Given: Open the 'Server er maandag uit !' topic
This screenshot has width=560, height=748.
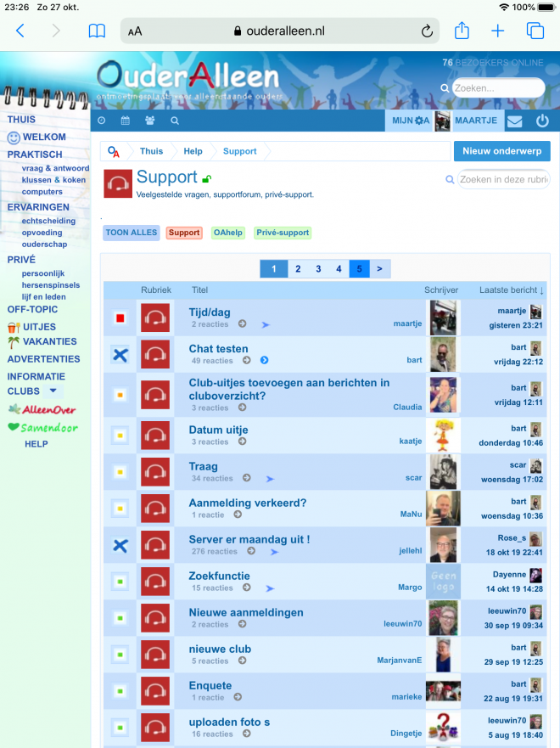Looking at the screenshot, I should 249,539.
